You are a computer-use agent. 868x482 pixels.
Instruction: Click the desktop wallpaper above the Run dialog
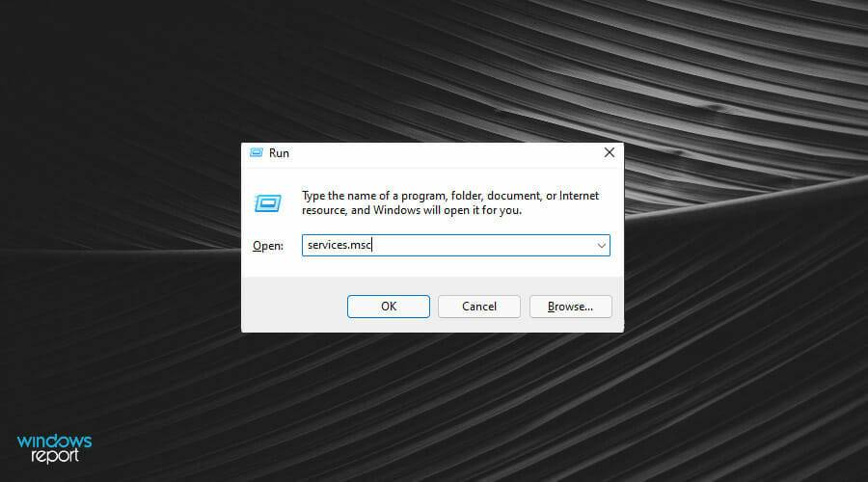pyautogui.click(x=434, y=67)
